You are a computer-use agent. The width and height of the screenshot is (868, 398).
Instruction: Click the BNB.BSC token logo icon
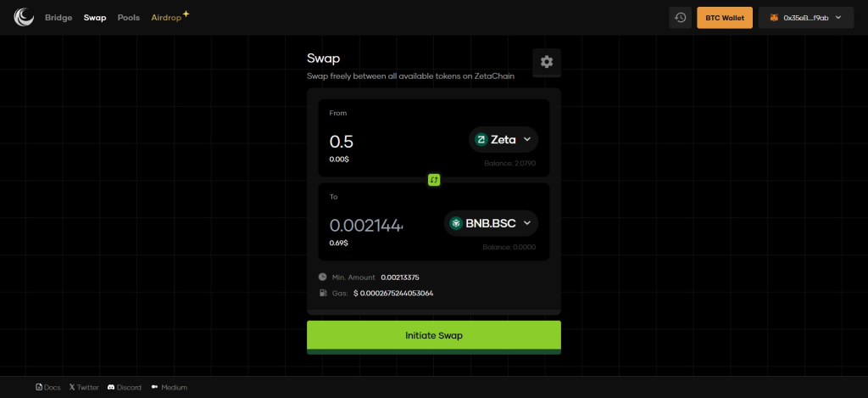[456, 223]
